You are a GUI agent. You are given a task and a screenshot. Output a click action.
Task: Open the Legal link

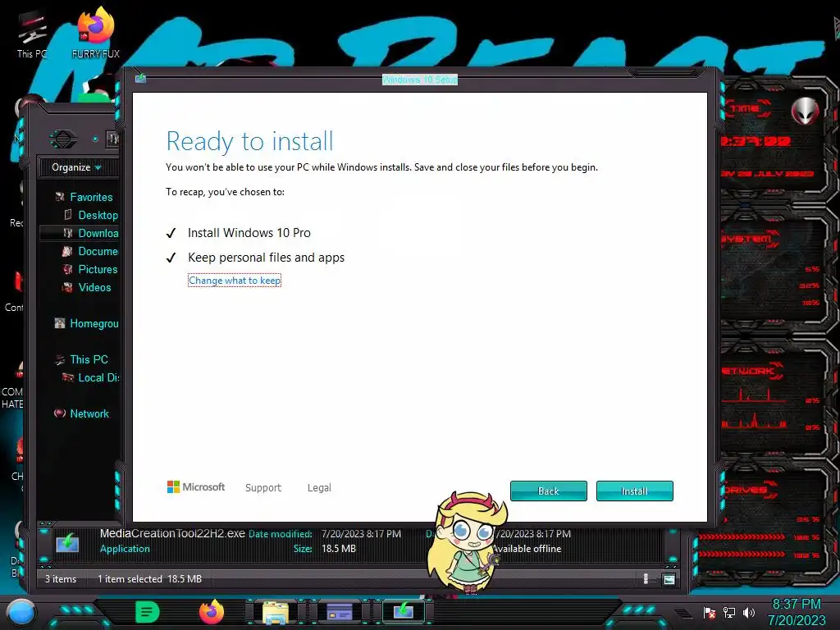[319, 487]
